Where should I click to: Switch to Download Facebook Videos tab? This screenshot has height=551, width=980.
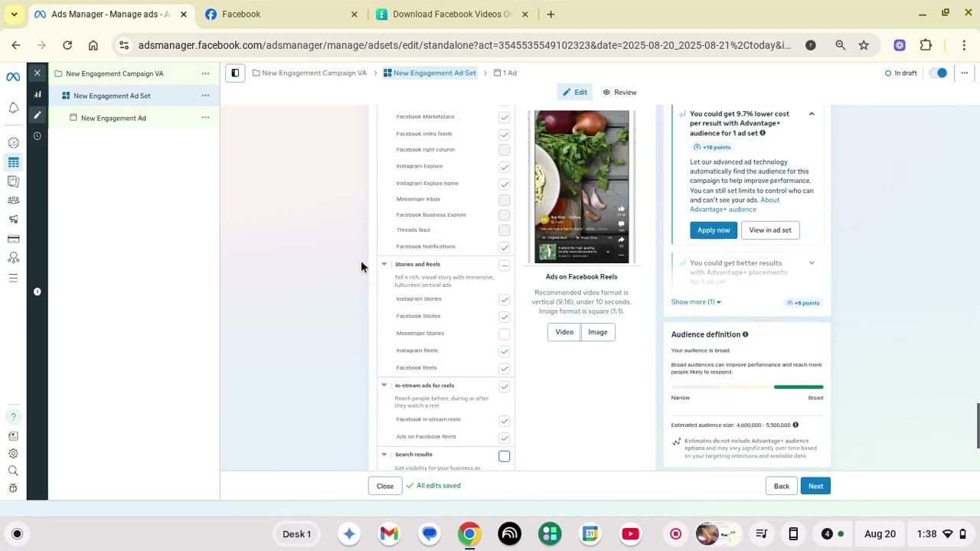pos(452,14)
